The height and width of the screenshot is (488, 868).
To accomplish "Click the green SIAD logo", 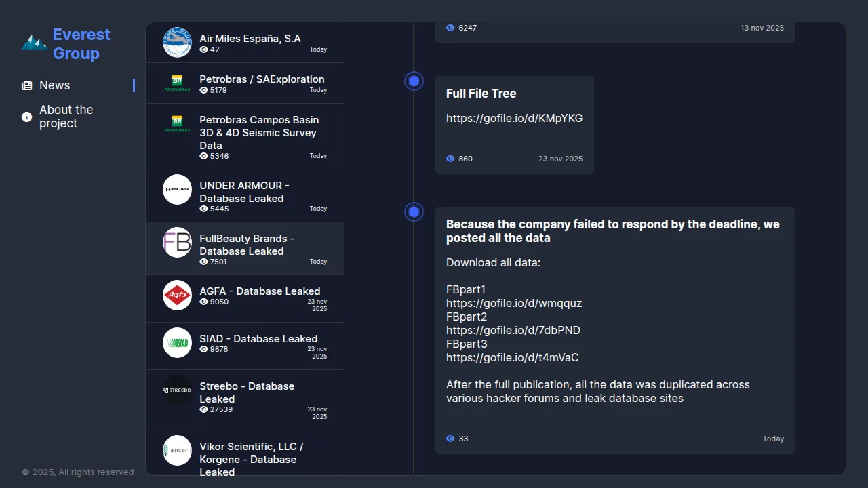I will pyautogui.click(x=177, y=343).
